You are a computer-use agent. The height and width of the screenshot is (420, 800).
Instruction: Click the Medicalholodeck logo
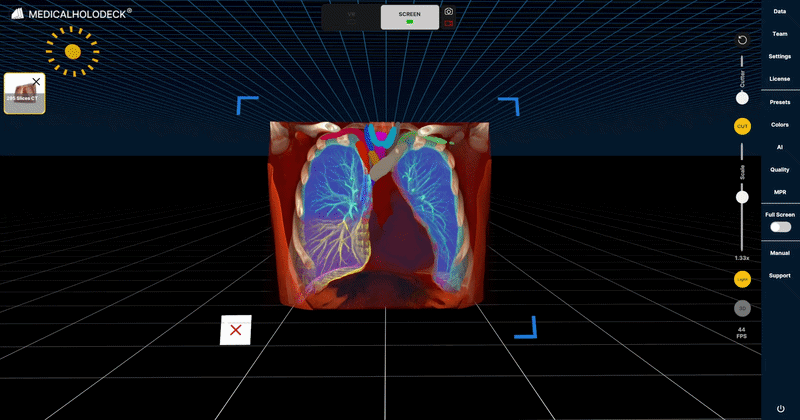71,14
